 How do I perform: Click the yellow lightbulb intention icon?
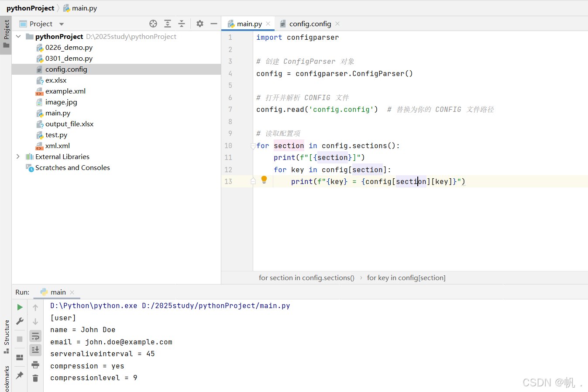[x=264, y=179]
